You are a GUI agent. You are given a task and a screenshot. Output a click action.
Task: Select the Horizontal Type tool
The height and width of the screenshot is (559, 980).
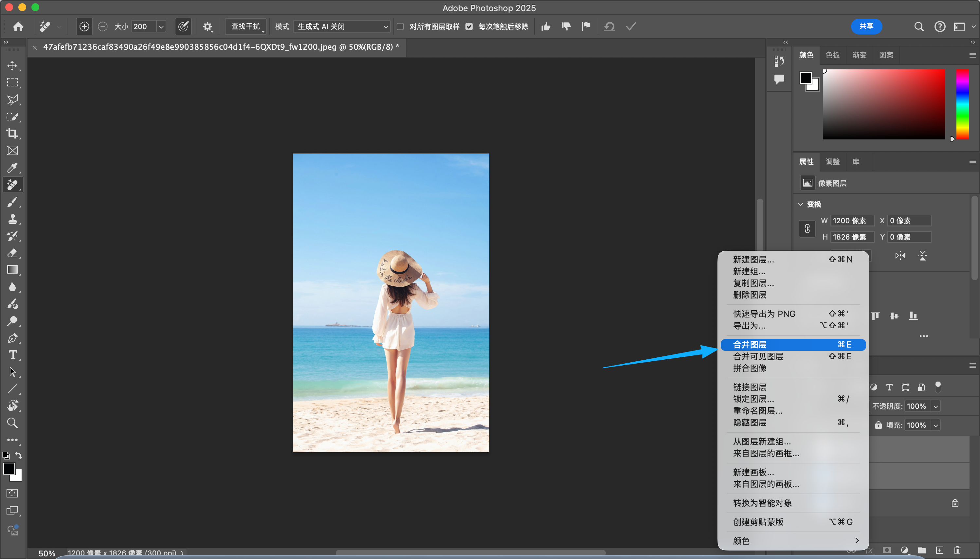tap(12, 355)
